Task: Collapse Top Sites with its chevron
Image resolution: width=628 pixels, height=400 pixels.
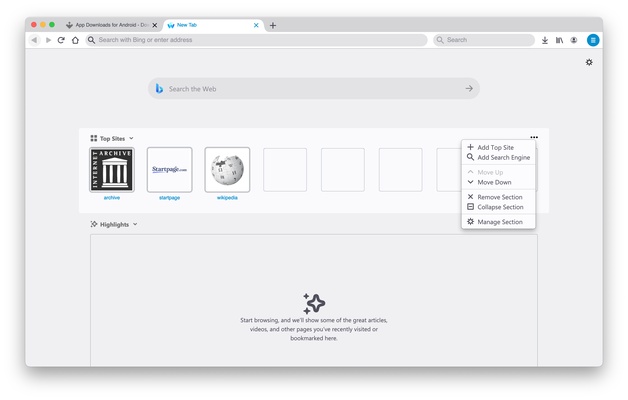Action: 131,138
